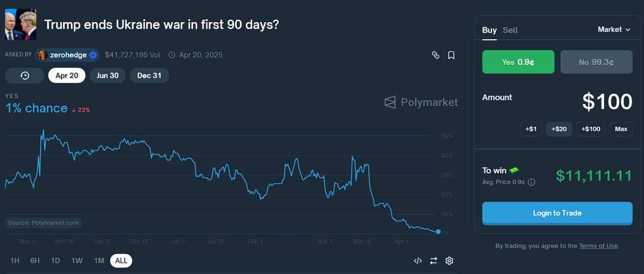Select the No 99.3¢ outcome
The image size is (644, 274).
pos(596,62)
